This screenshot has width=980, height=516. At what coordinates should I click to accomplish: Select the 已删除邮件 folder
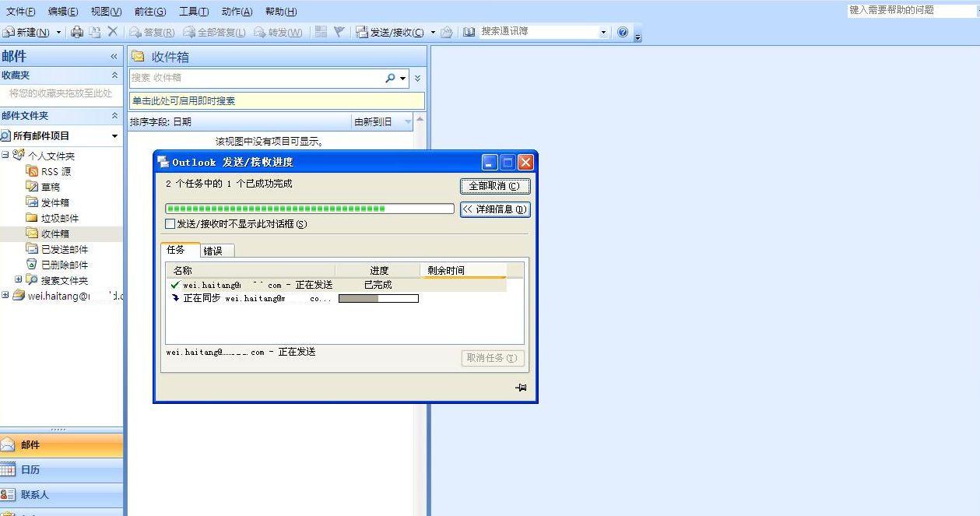tap(64, 265)
